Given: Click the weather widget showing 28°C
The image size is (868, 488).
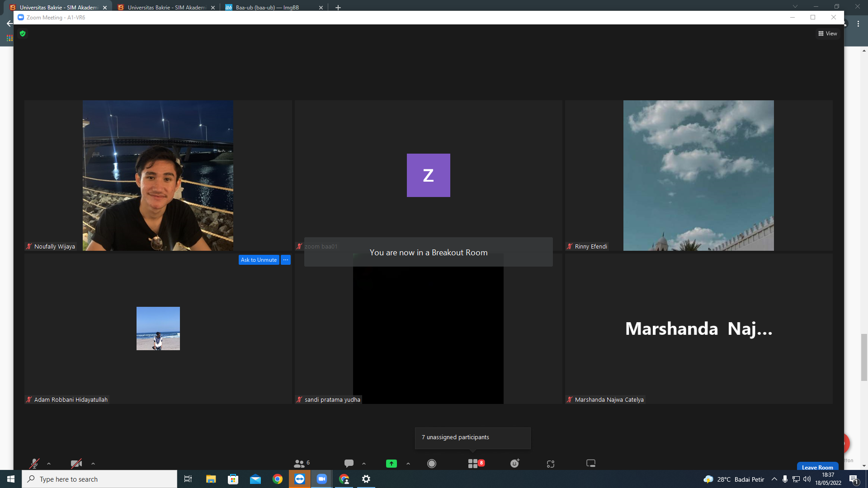Looking at the screenshot, I should 734,479.
